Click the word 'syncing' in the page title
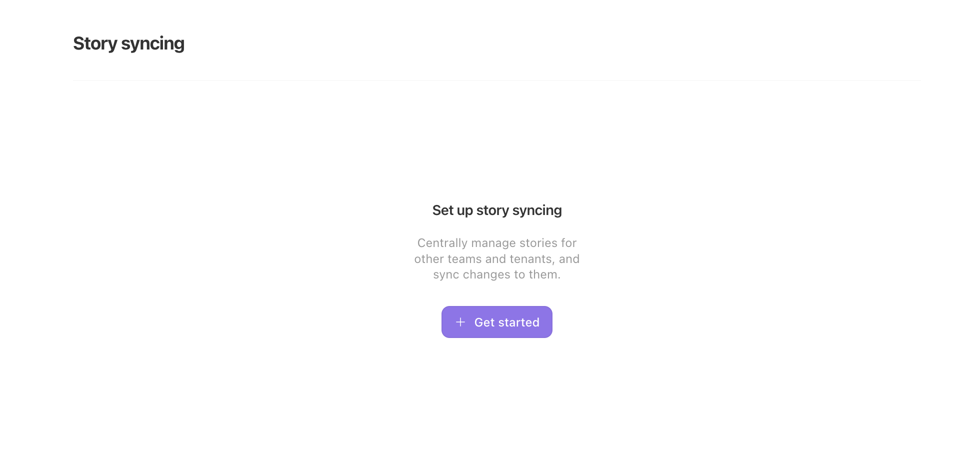Image resolution: width=980 pixels, height=451 pixels. click(153, 44)
